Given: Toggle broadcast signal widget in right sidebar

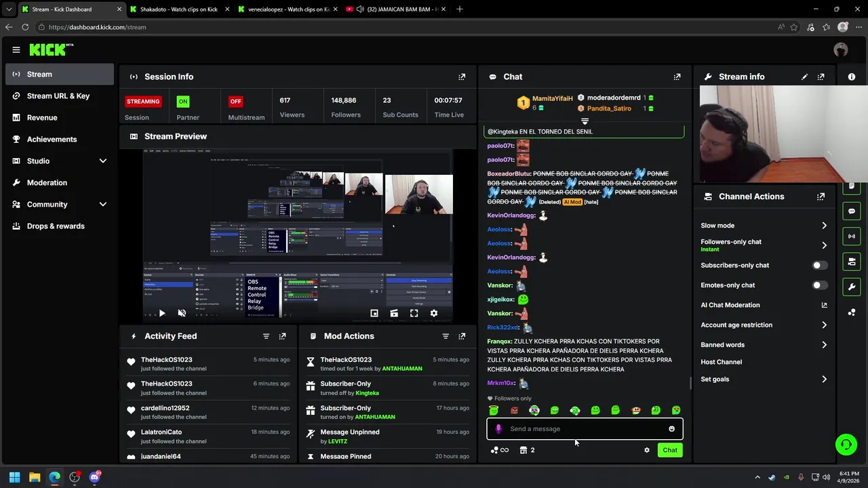Looking at the screenshot, I should tap(852, 236).
